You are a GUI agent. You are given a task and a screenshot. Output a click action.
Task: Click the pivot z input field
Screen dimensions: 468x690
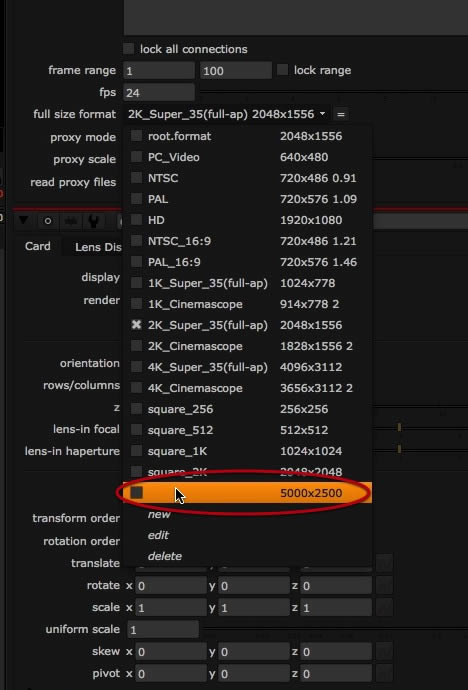click(336, 674)
